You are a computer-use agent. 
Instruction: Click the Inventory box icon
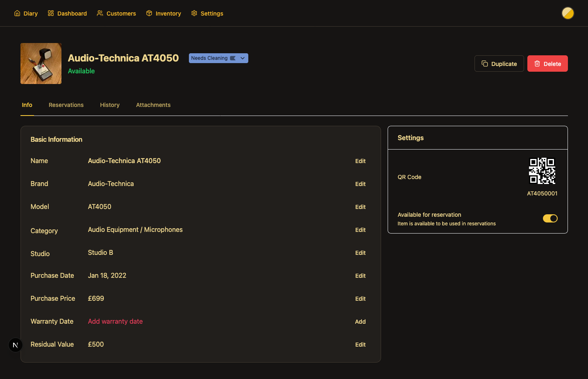click(x=149, y=14)
